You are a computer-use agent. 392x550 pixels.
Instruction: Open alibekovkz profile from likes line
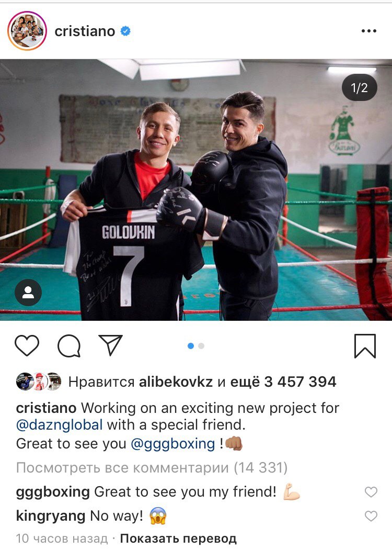click(x=176, y=381)
